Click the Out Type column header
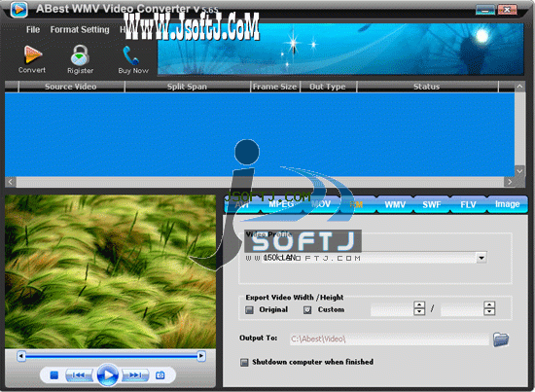This screenshot has width=535, height=392. (x=328, y=87)
